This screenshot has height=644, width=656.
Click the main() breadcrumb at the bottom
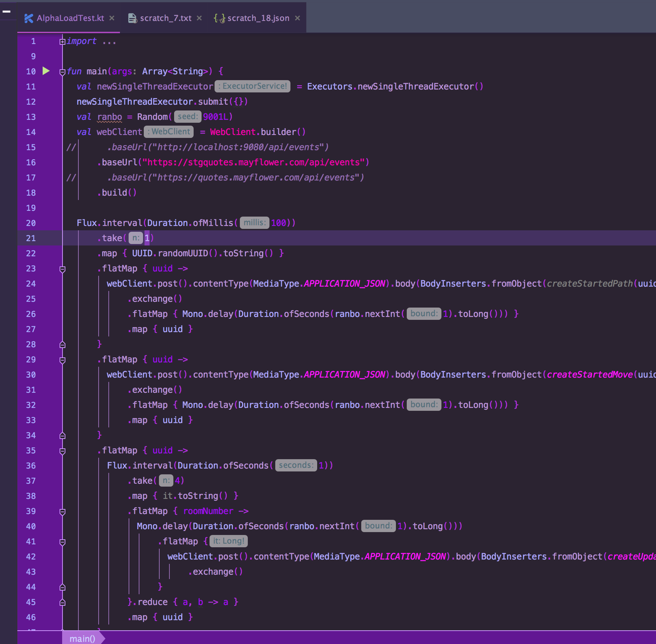tap(82, 638)
